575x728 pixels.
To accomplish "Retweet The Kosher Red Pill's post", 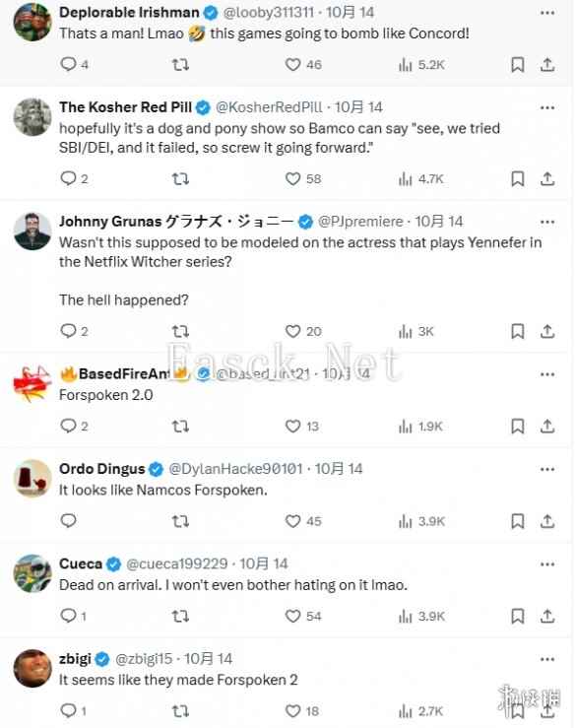I will pos(180,178).
